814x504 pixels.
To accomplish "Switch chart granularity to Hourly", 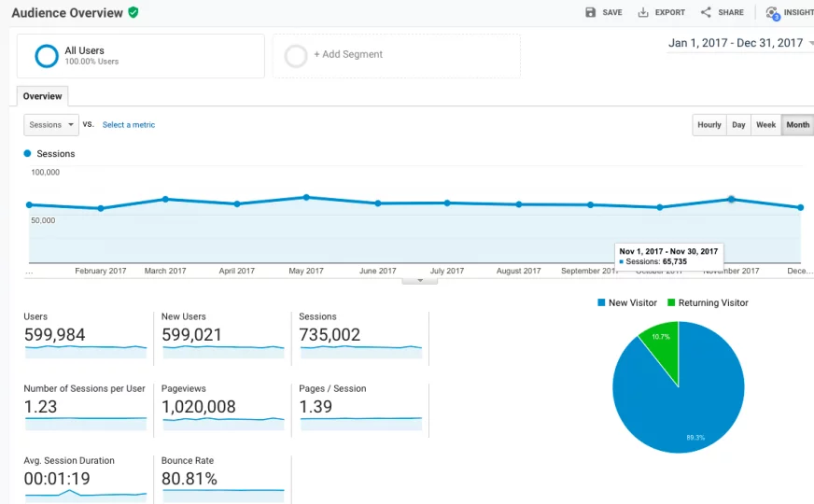I will pos(709,125).
